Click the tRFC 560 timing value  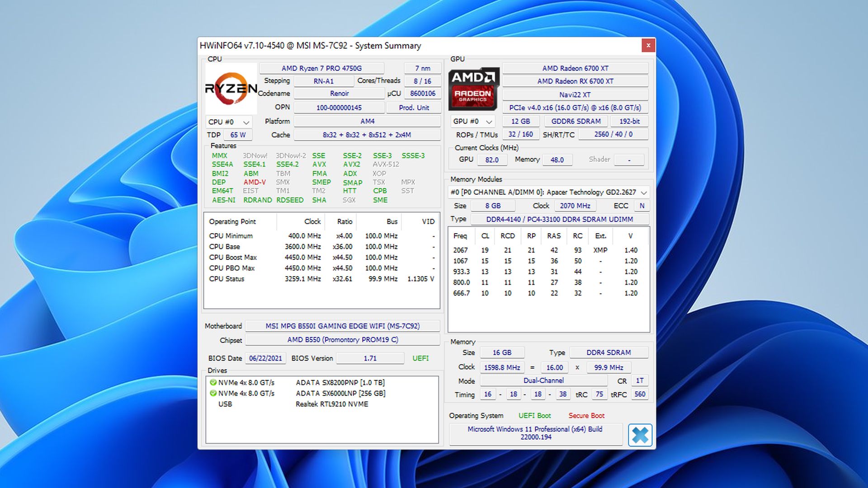(x=640, y=394)
